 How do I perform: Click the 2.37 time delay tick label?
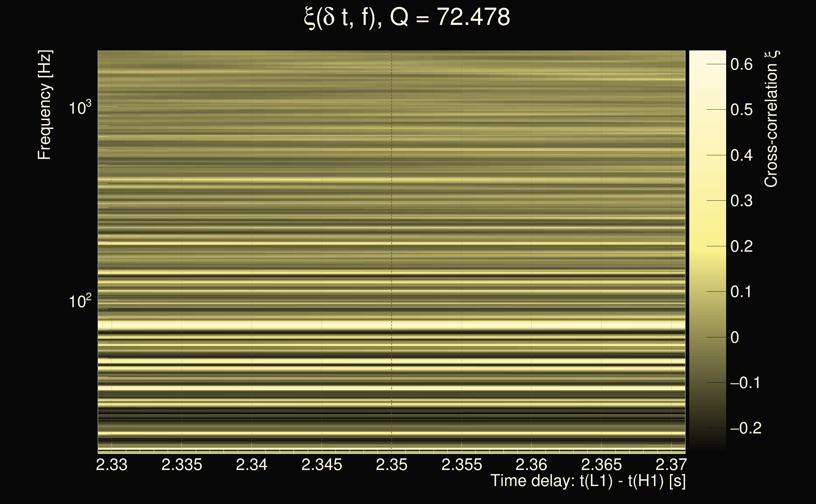click(x=671, y=465)
